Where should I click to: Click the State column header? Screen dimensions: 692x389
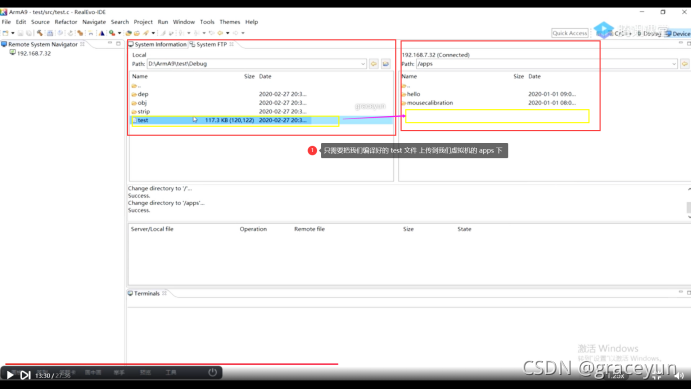464,229
